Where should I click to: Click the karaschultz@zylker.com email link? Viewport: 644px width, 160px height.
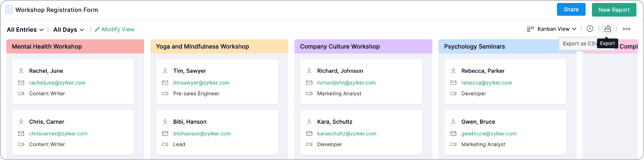click(346, 134)
